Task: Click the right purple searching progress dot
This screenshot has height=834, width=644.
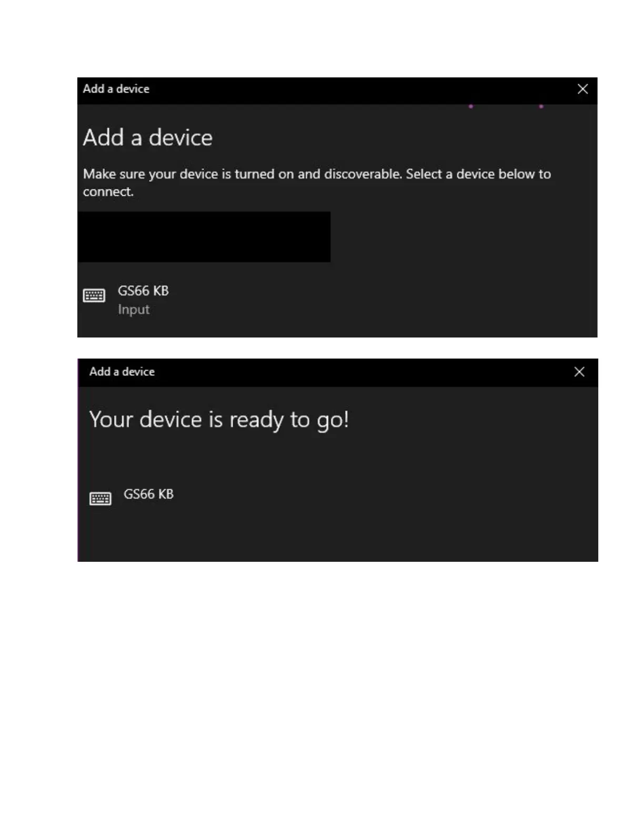Action: point(541,106)
